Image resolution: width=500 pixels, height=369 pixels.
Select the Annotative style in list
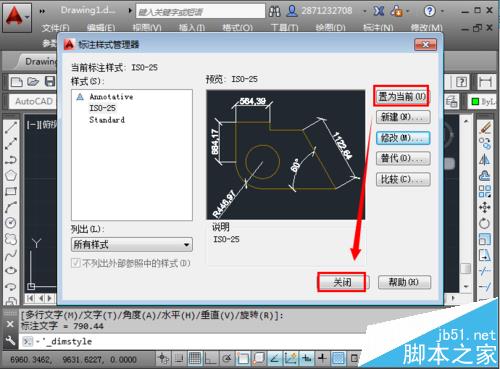pyautogui.click(x=111, y=97)
